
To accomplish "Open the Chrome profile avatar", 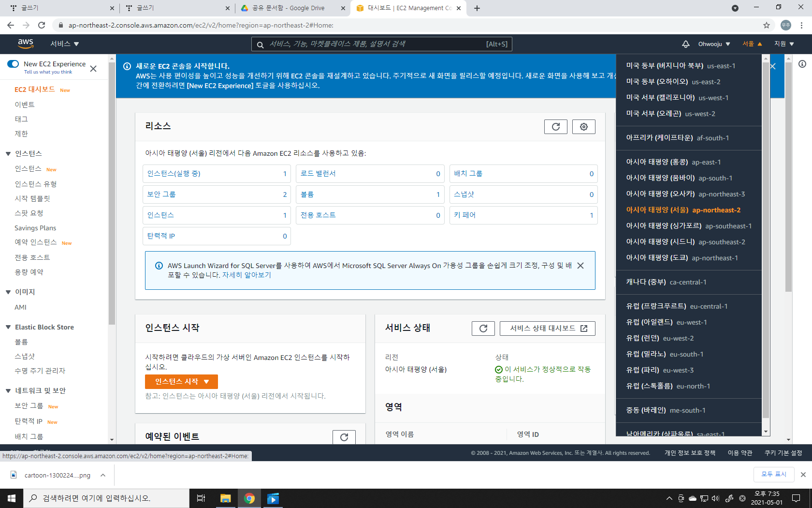I will click(786, 25).
